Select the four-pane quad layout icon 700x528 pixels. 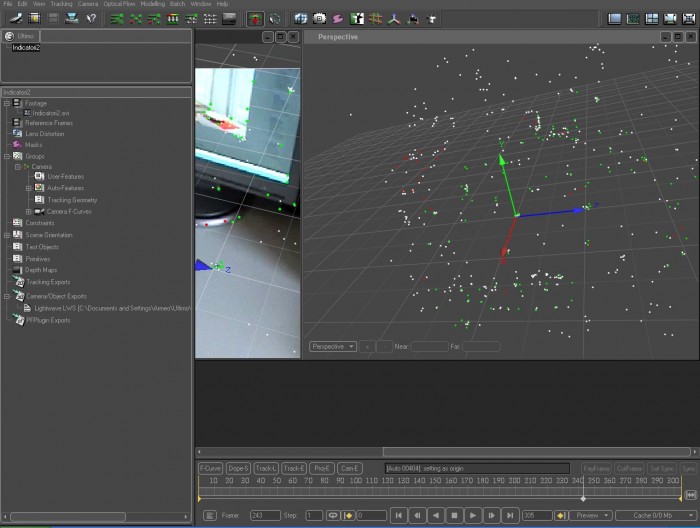pos(651,19)
